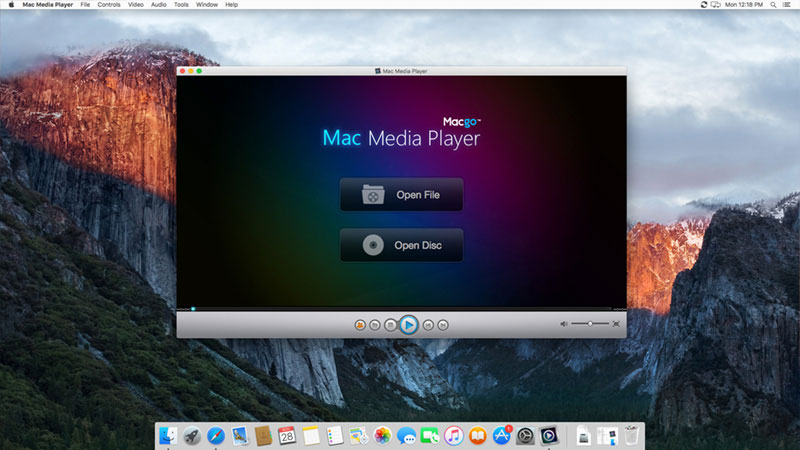Minimize the player with the yellow button

point(191,71)
